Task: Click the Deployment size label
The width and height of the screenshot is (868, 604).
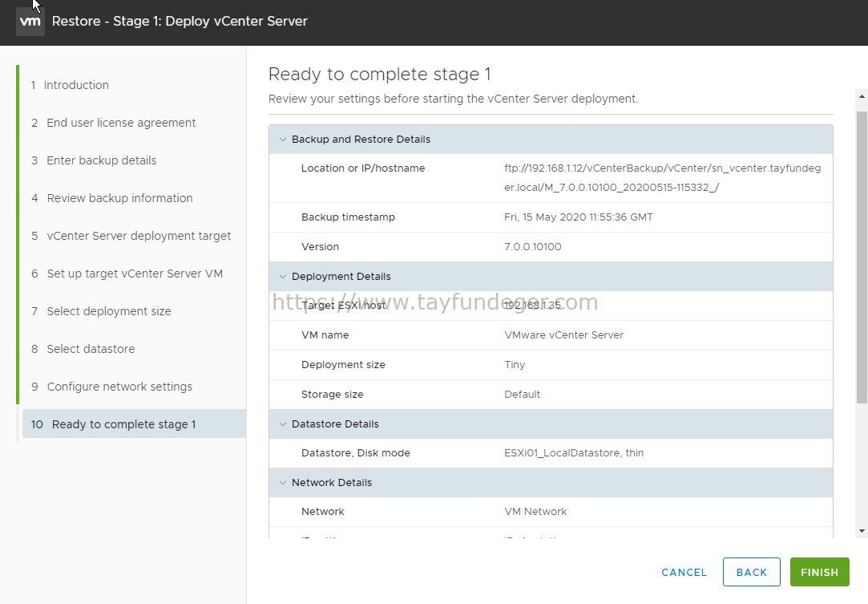Action: [343, 365]
